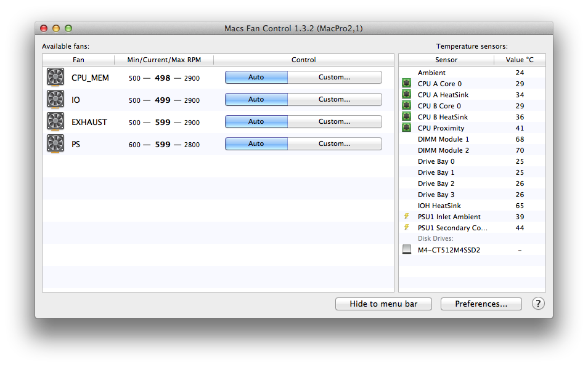The height and width of the screenshot is (367, 588).
Task: Open Custom control for IO fan
Action: (x=335, y=99)
